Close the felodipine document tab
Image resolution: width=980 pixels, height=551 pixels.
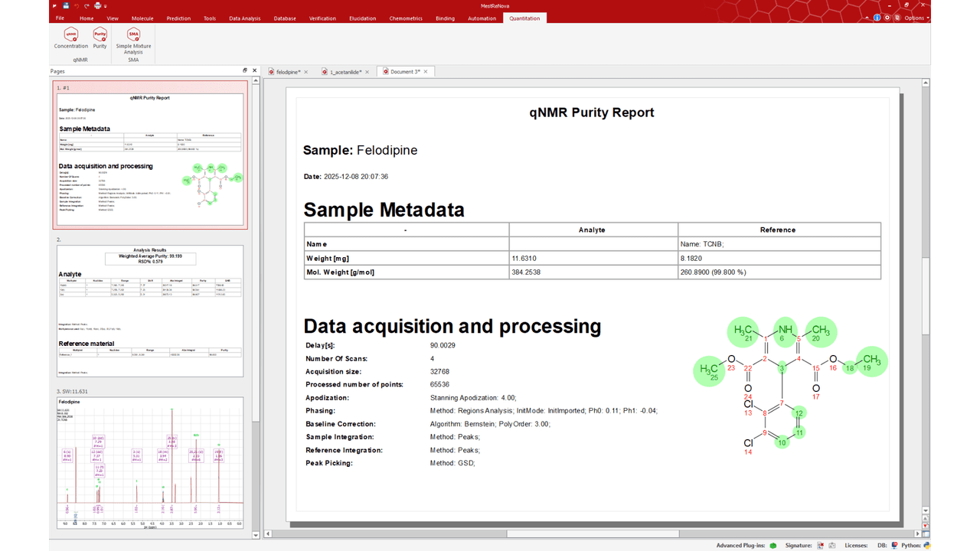tap(305, 72)
